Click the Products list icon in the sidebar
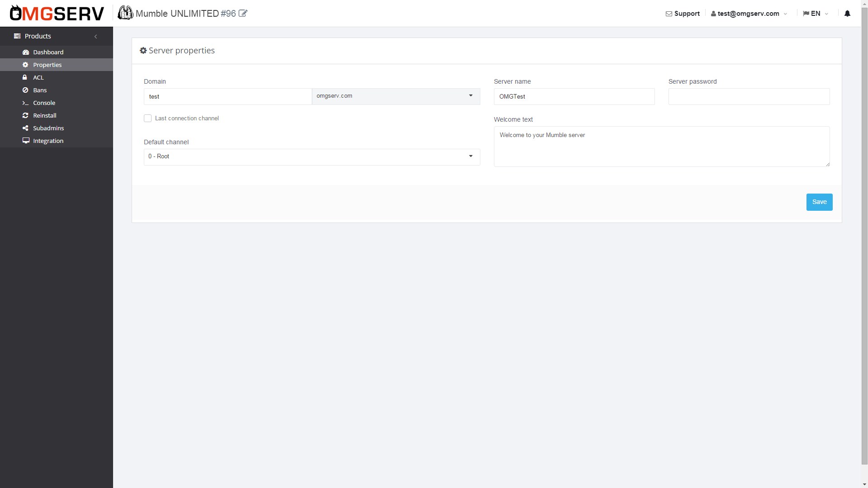The height and width of the screenshot is (488, 868). pos(17,36)
